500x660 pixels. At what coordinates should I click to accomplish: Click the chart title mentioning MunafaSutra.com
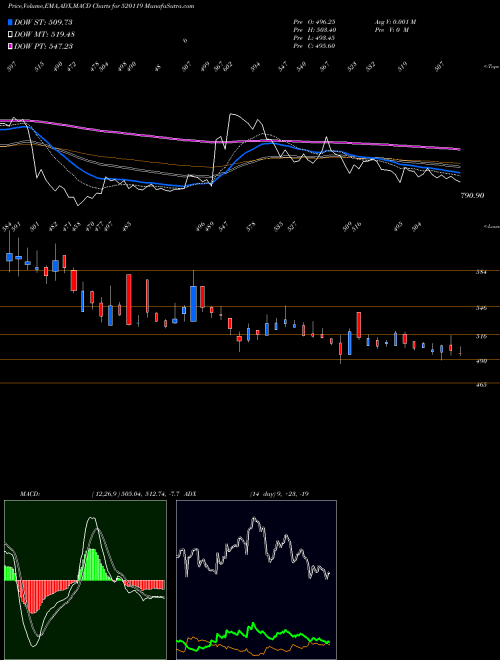click(x=101, y=6)
